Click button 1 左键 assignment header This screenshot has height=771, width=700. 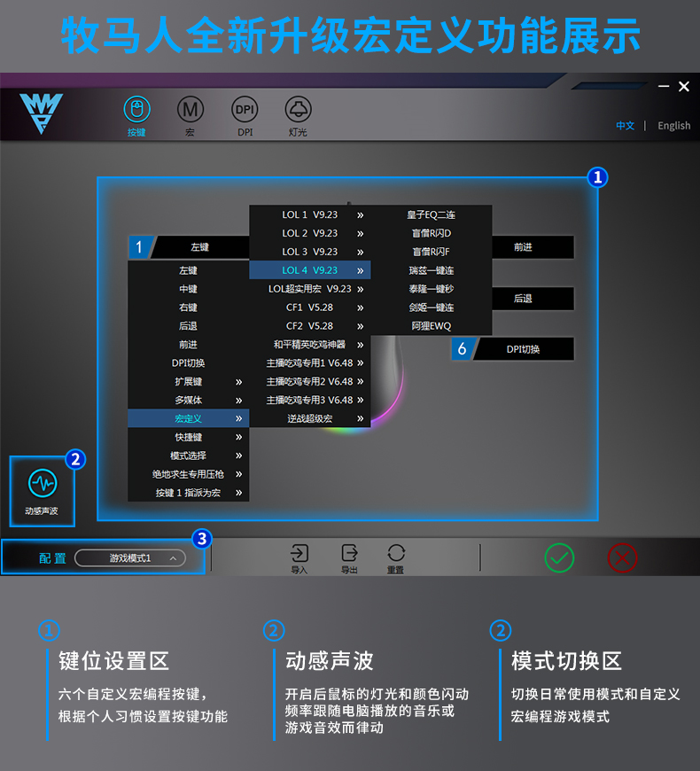pos(190,247)
